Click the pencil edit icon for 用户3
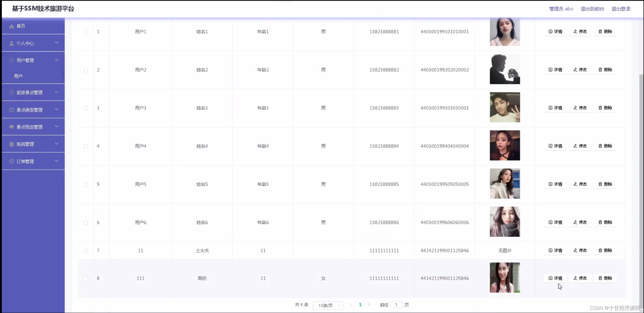 point(575,108)
